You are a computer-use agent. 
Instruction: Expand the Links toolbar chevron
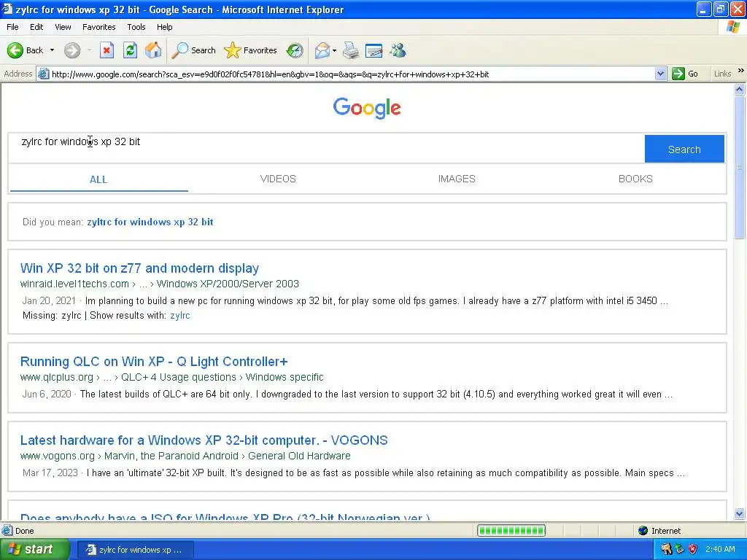click(x=741, y=71)
